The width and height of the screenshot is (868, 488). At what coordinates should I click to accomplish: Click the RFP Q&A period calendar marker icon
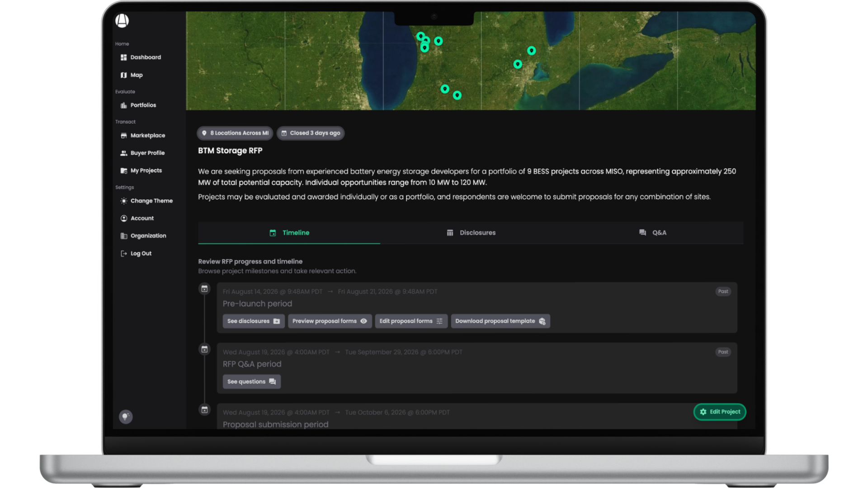pos(204,349)
